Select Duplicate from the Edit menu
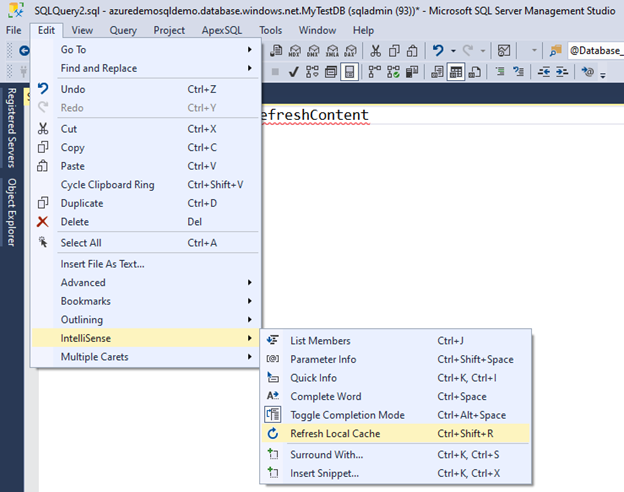624x492 pixels. pos(146,203)
